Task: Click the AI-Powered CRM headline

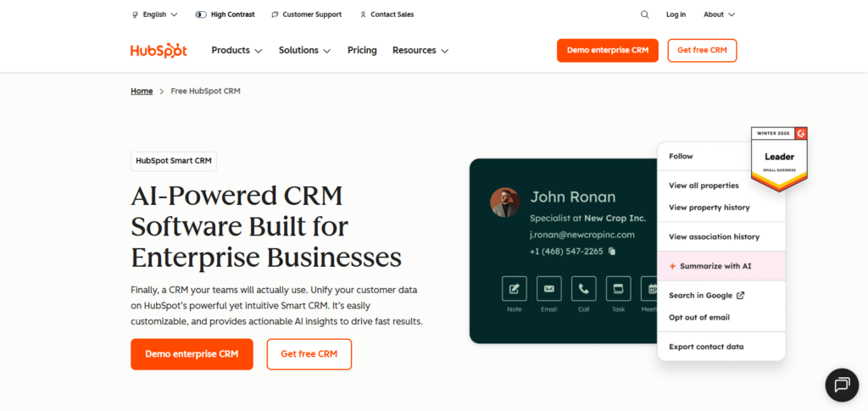Action: click(x=266, y=227)
